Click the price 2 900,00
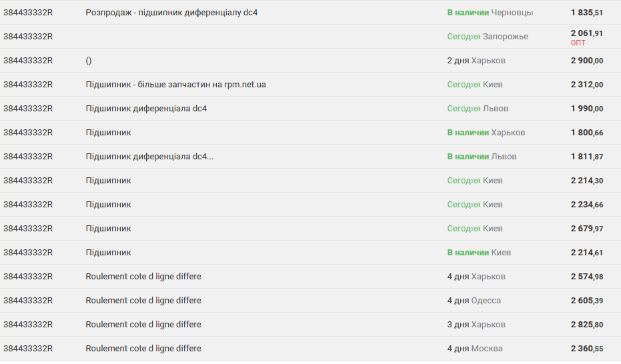This screenshot has height=364, width=621. [586, 61]
